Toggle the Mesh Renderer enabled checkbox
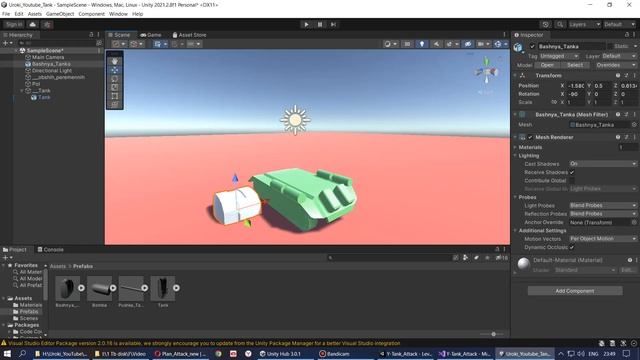 point(530,137)
